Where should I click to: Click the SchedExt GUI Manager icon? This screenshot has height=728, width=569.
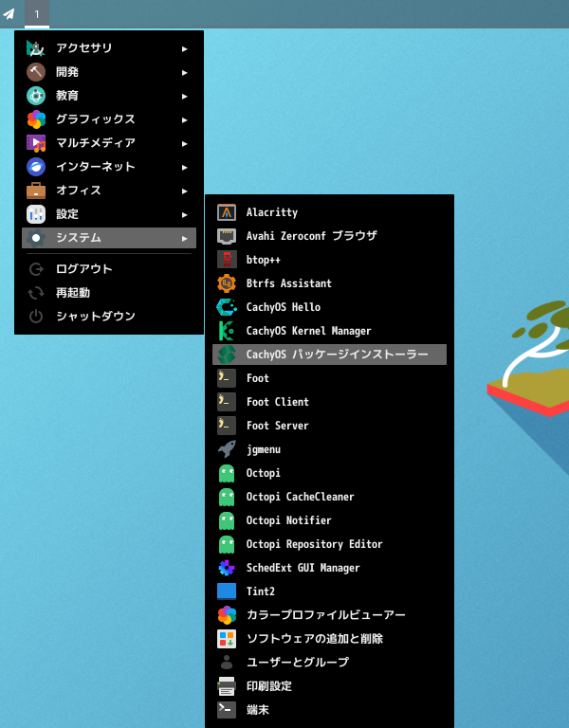coord(227,568)
